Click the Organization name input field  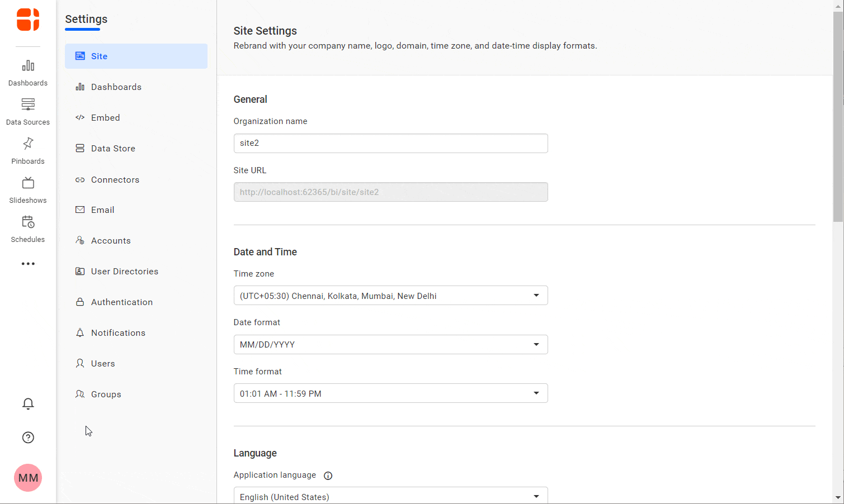point(390,143)
